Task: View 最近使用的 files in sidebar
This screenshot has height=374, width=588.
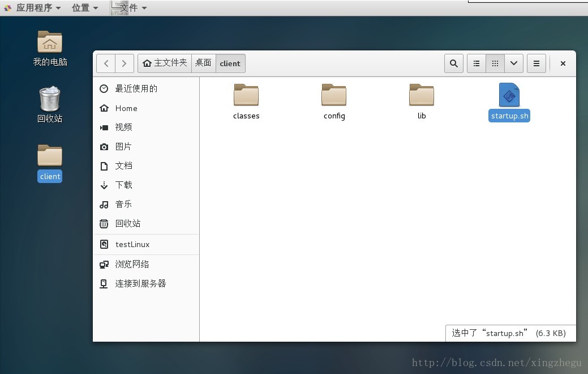Action: [136, 88]
